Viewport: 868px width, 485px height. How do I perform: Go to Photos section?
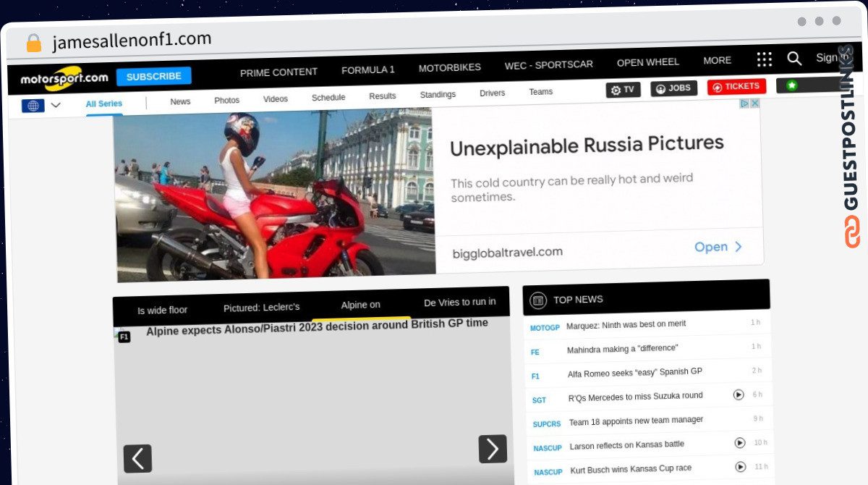(227, 101)
